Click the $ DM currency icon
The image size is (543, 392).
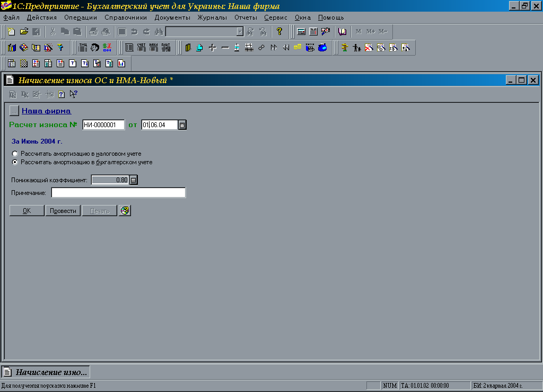(x=107, y=47)
